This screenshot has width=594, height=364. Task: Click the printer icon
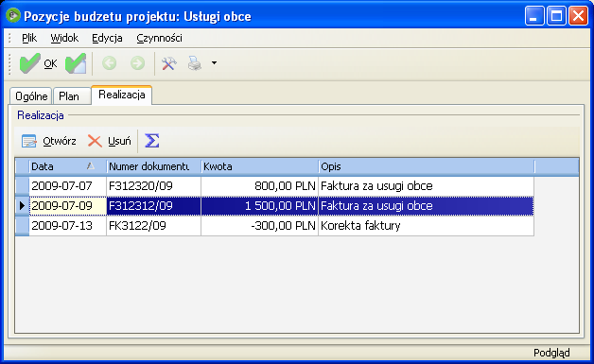point(195,63)
